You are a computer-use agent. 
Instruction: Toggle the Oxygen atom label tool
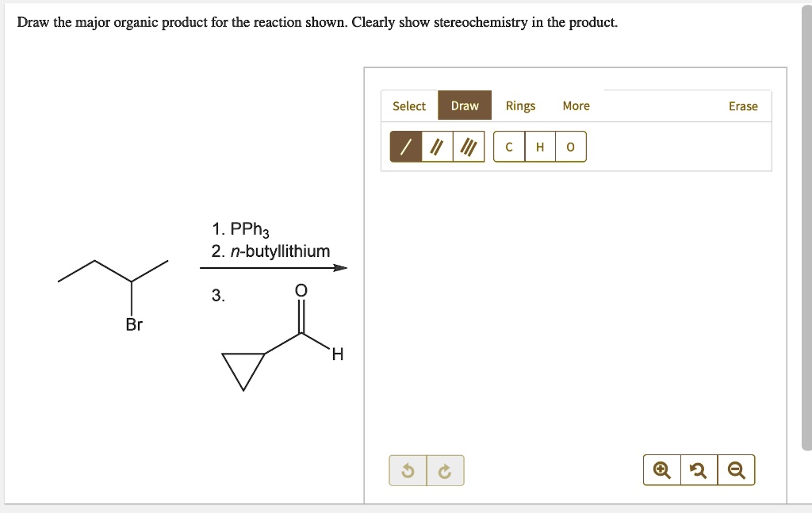[569, 147]
